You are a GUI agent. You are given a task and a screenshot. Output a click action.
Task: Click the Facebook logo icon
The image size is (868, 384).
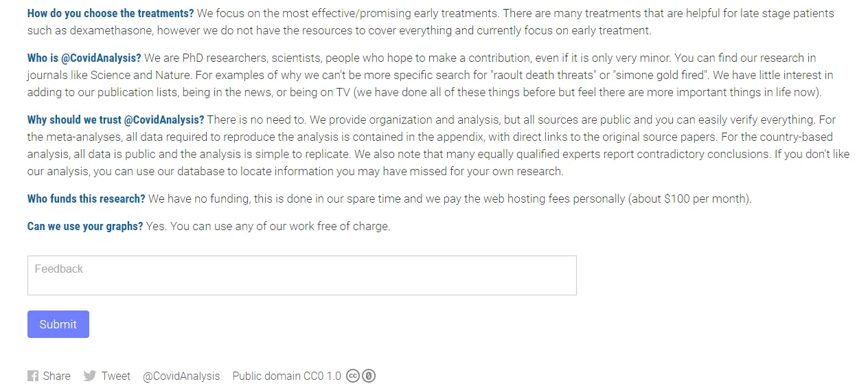[x=33, y=376]
